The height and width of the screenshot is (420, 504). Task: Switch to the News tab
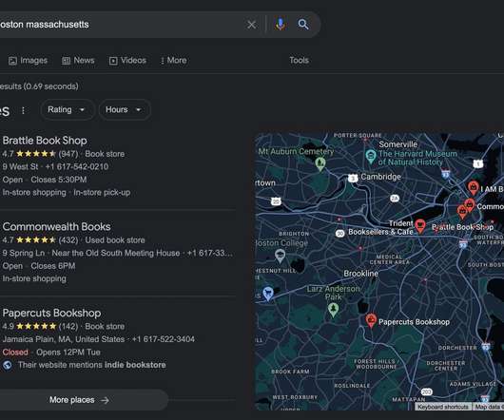[x=78, y=61]
